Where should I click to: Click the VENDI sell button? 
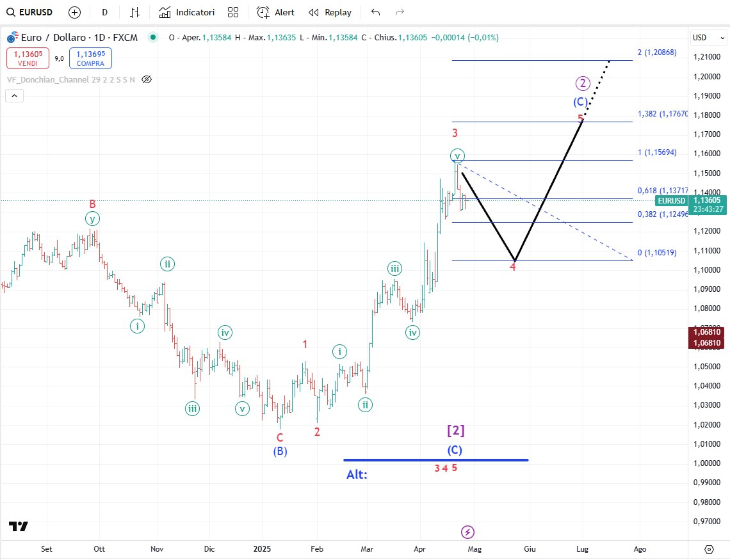point(28,59)
